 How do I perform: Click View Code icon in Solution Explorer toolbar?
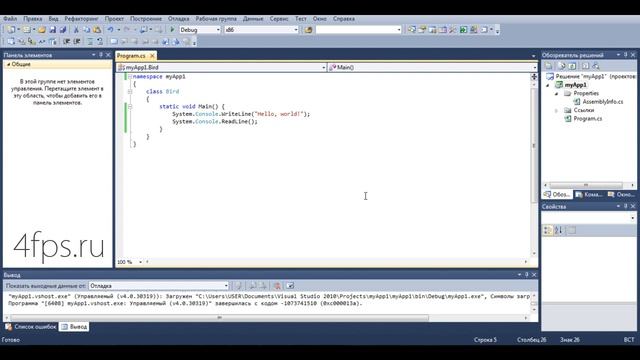[585, 66]
